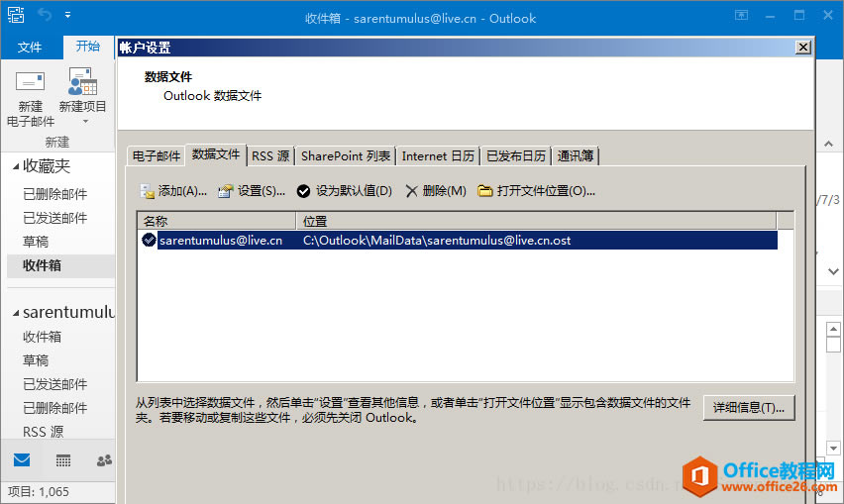Collapse the 收藏夹 section
Image resolution: width=844 pixels, height=504 pixels.
[x=16, y=166]
